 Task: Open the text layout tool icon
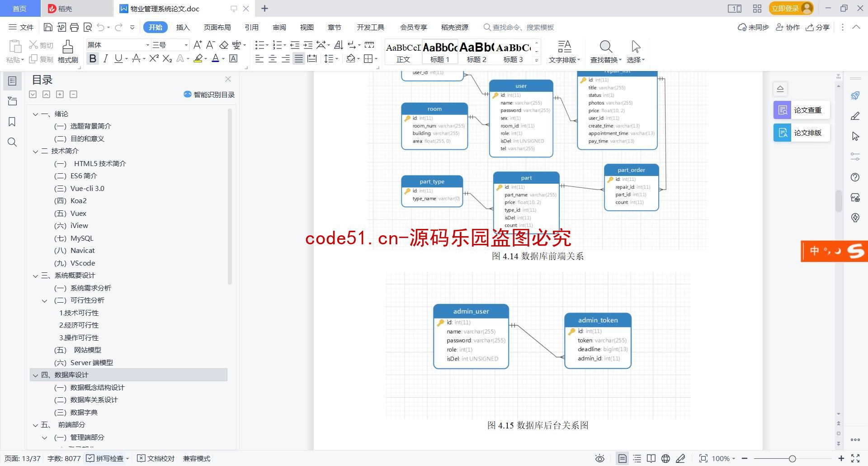(x=564, y=47)
